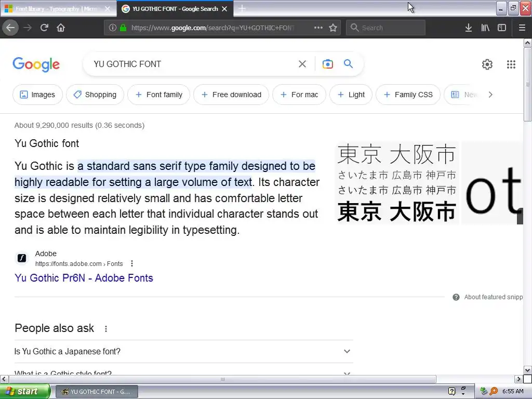This screenshot has width=532, height=399.
Task: Click the taskbar clock 6:55 AM
Action: tap(513, 392)
